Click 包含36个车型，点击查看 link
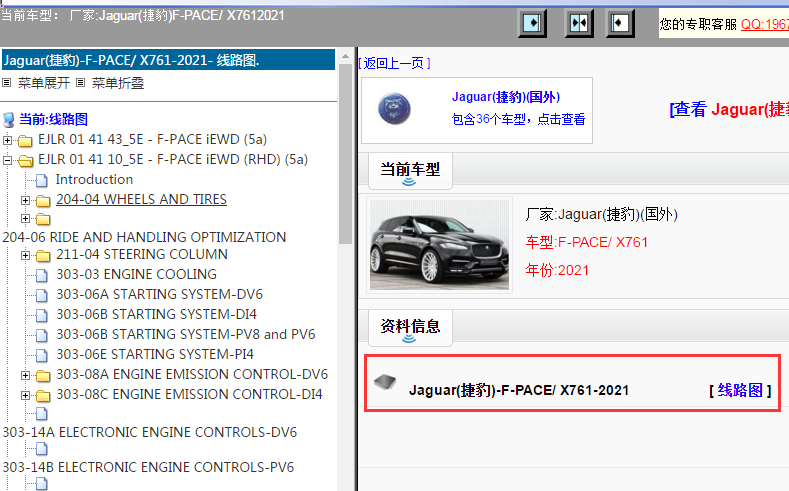The height and width of the screenshot is (491, 789). tap(518, 119)
